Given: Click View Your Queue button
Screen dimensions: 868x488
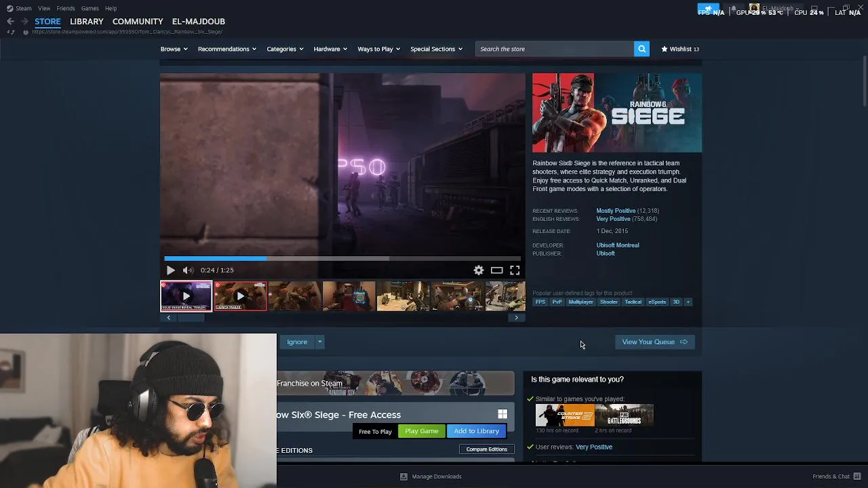Looking at the screenshot, I should tap(654, 342).
